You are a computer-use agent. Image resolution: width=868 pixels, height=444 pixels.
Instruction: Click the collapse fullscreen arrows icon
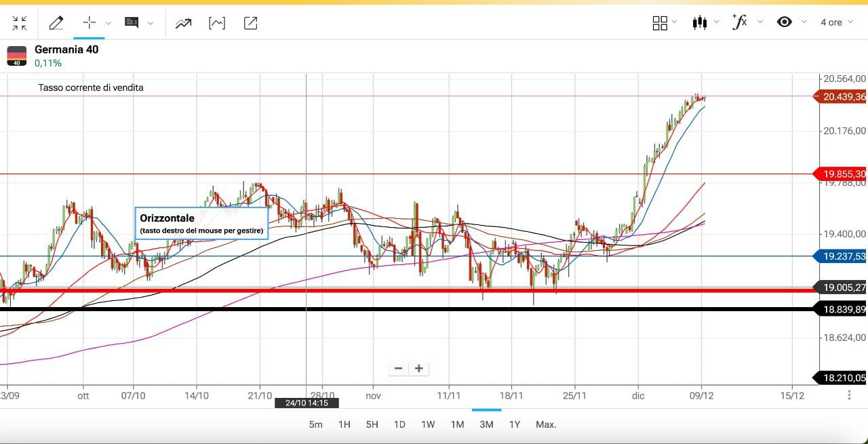20,23
